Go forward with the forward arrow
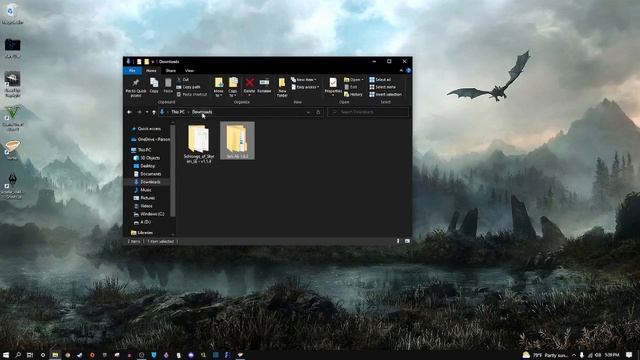The width and height of the screenshot is (640, 360). click(x=139, y=112)
